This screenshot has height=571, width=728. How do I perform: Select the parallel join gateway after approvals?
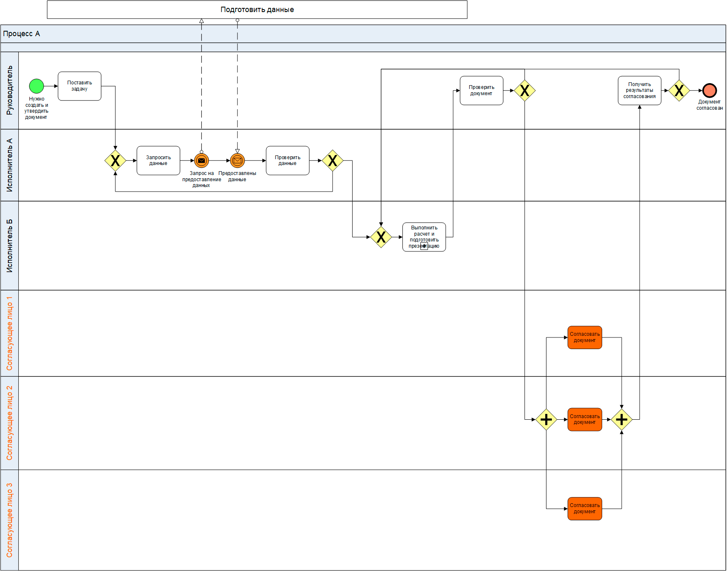click(x=621, y=419)
